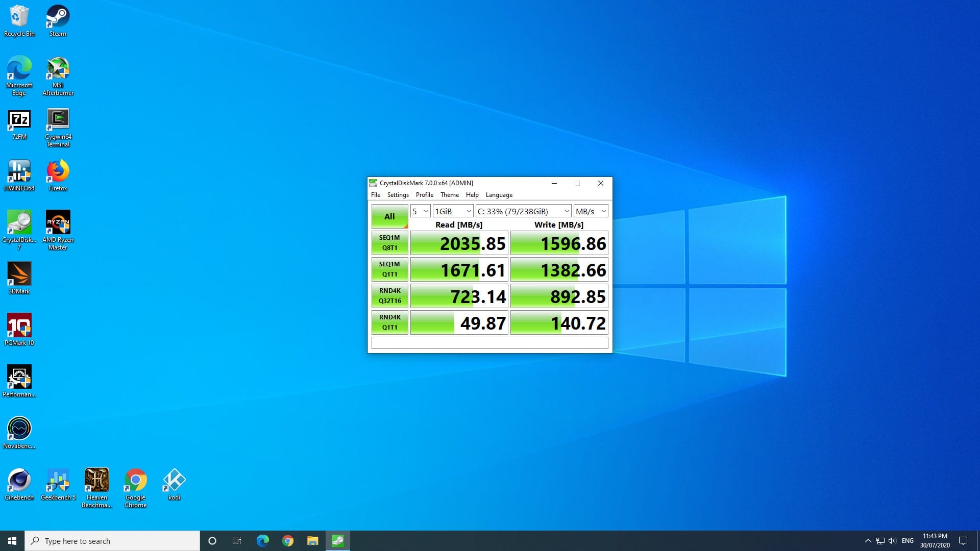This screenshot has height=551, width=980.
Task: Click the ENG input language indicator
Action: tap(908, 541)
